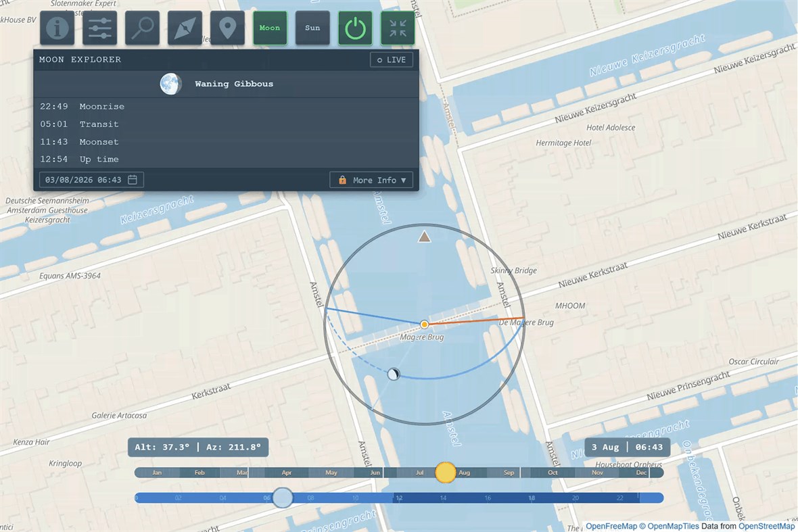This screenshot has width=798, height=532.
Task: Click the Alt/Az readout label
Action: pyautogui.click(x=198, y=447)
